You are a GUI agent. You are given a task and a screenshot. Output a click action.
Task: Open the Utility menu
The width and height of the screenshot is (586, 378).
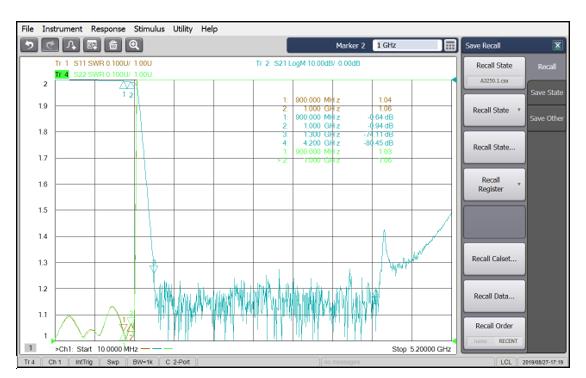182,29
